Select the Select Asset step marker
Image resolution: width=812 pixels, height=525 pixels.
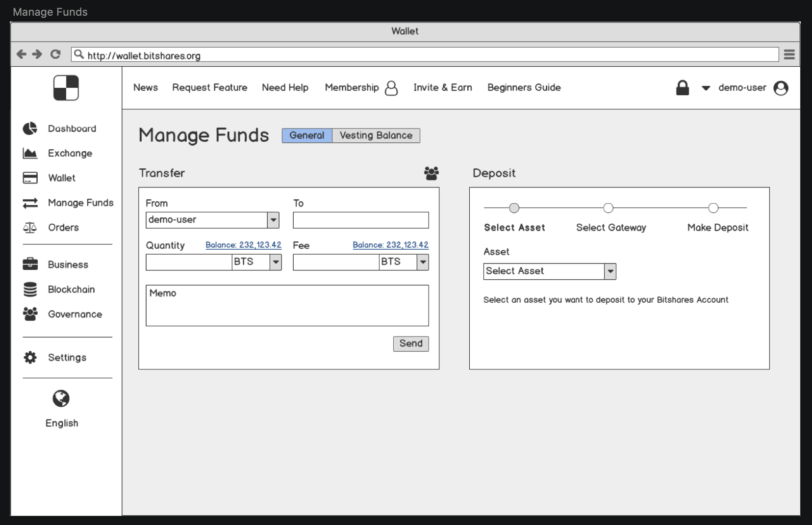point(514,208)
